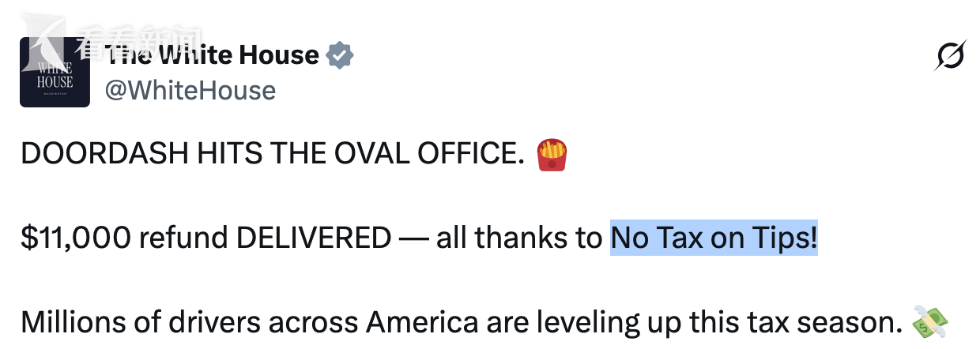Click the french fries emoji
Screen dimensions: 980x349
pyautogui.click(x=551, y=154)
